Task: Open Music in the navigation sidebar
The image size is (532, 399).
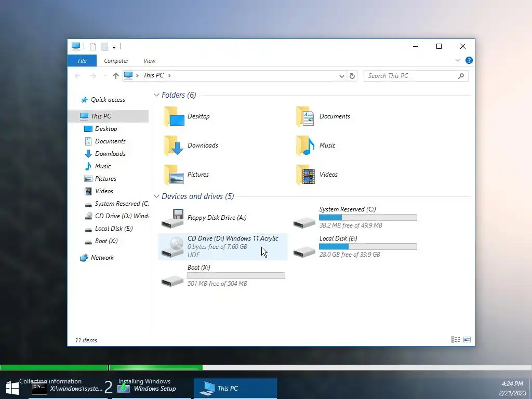Action: 97,166
